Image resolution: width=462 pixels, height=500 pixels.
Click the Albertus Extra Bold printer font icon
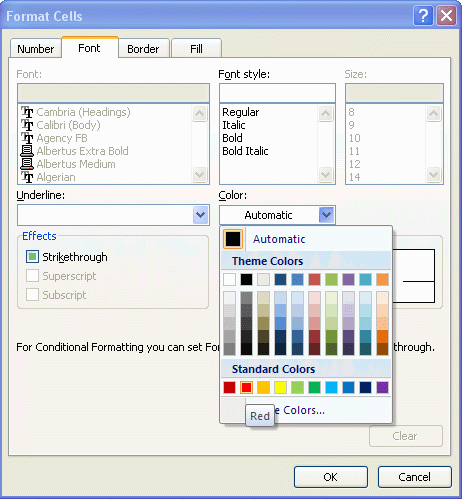[27, 151]
